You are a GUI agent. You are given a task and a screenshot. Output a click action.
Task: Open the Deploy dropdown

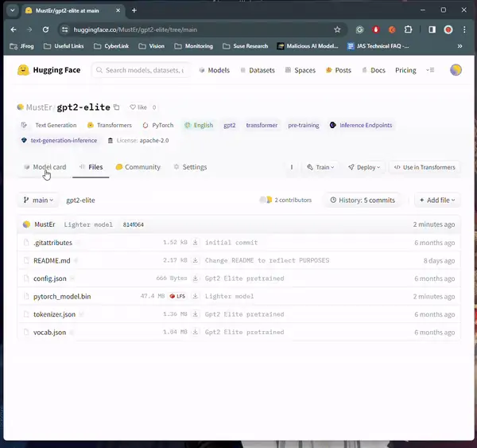pyautogui.click(x=364, y=167)
